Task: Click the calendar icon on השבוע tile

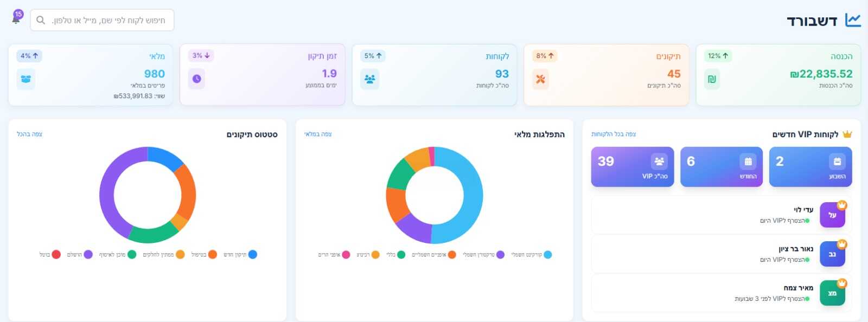Action: [x=837, y=162]
